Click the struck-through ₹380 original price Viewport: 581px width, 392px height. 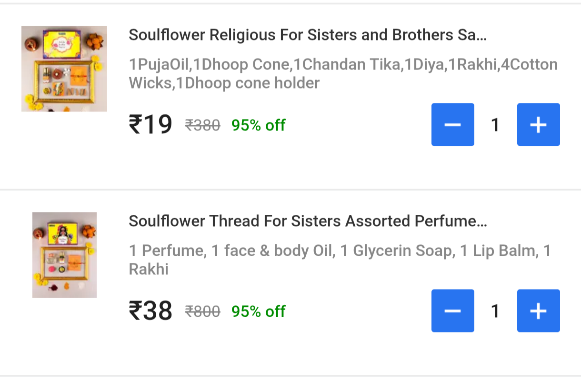202,125
